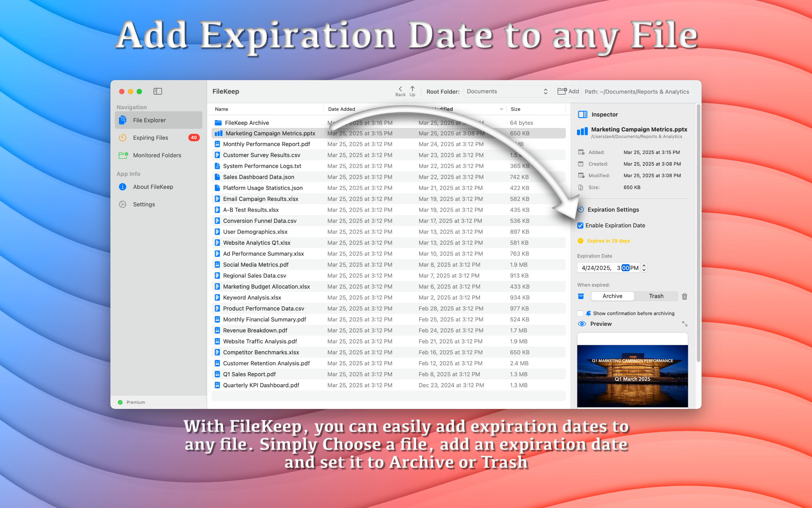This screenshot has height=508, width=812.
Task: Click the Inspector panel icon
Action: [582, 115]
